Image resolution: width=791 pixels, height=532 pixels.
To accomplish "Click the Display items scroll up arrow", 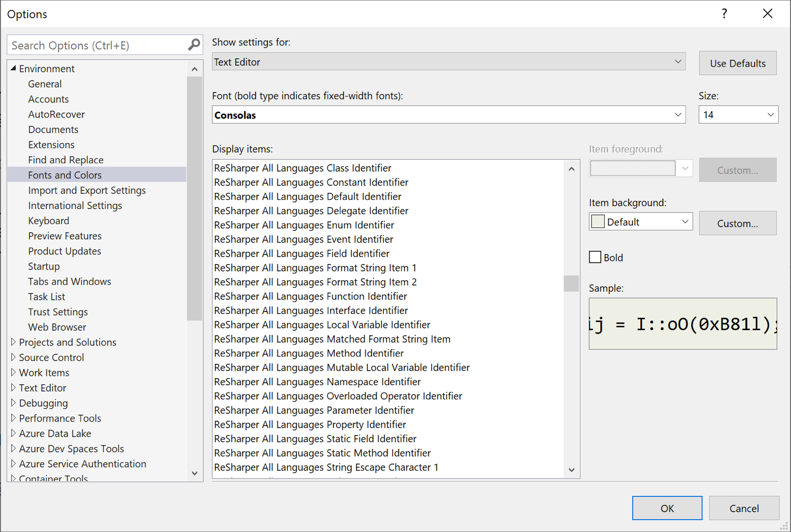I will coord(571,169).
